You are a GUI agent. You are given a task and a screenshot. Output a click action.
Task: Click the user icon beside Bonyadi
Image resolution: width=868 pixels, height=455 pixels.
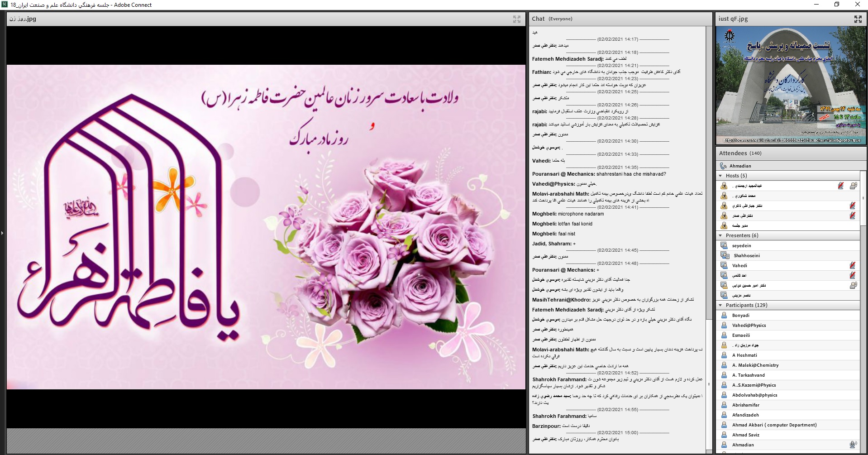(x=724, y=316)
